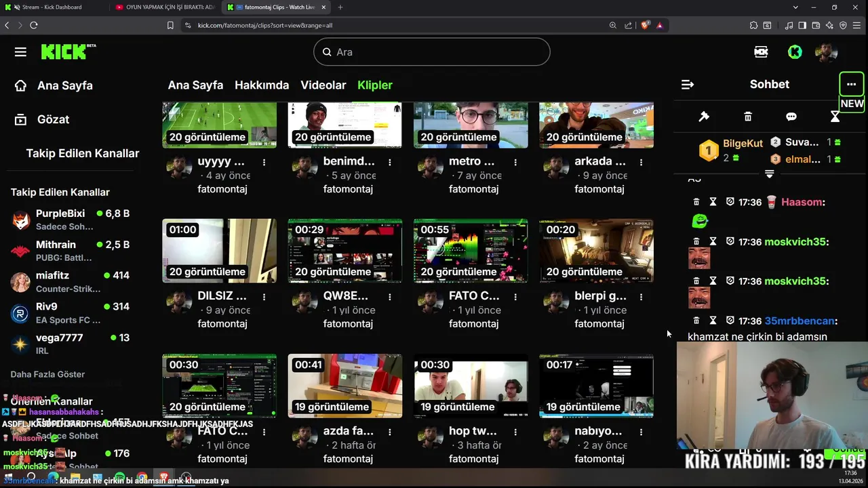Open a new browser tab
Viewport: 868px width, 488px height.
pyautogui.click(x=340, y=7)
